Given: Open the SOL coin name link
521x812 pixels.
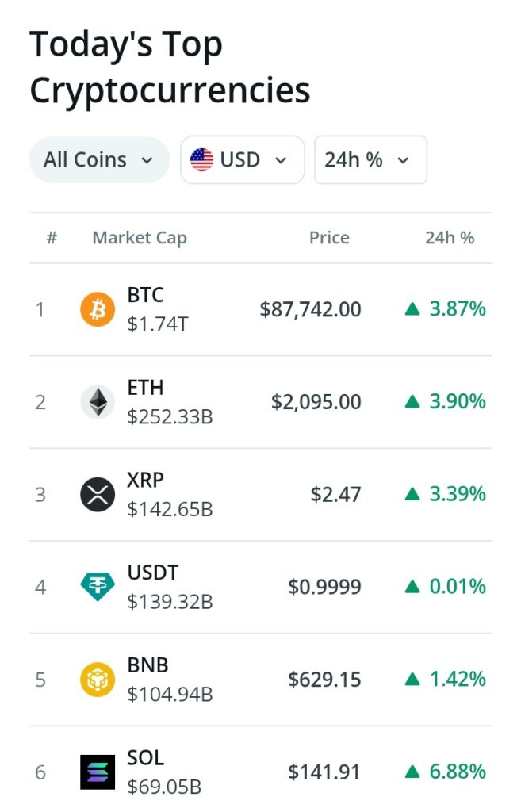Looking at the screenshot, I should pos(146,757).
